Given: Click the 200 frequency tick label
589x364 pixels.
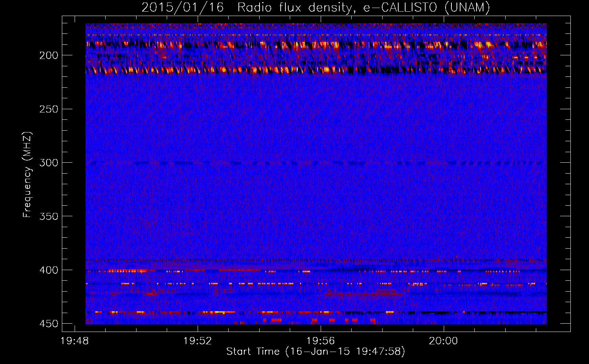Looking at the screenshot, I should pos(49,55).
